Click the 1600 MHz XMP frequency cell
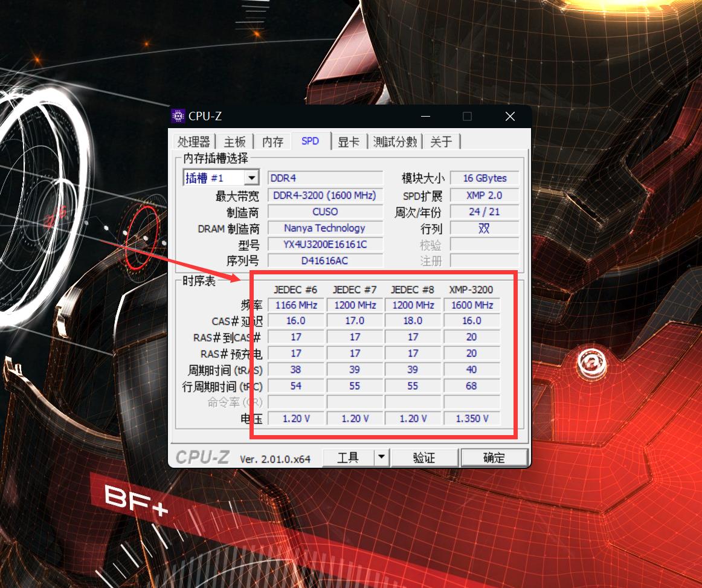 [472, 305]
